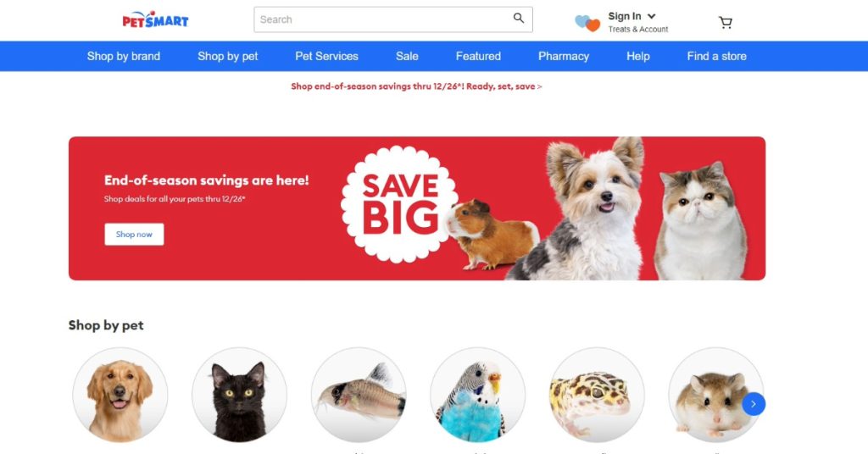This screenshot has height=454, width=868.
Task: Click Find a store link
Action: (x=716, y=56)
